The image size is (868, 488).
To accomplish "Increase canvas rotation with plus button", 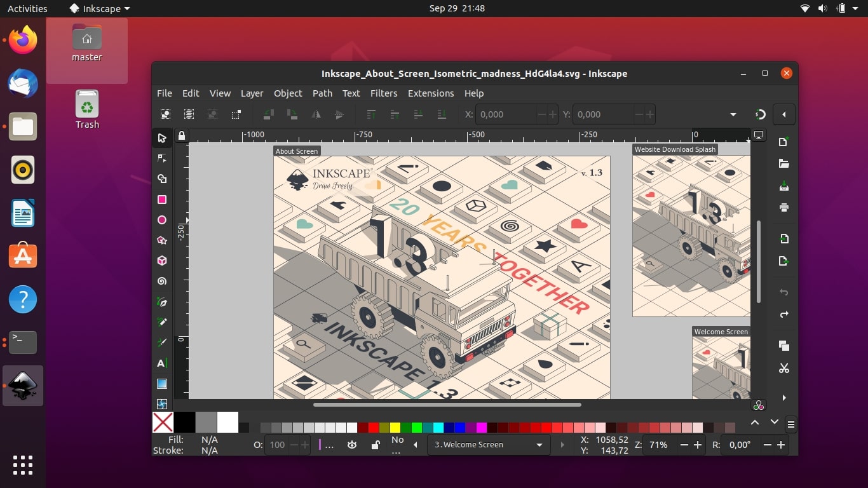I will coord(782,445).
